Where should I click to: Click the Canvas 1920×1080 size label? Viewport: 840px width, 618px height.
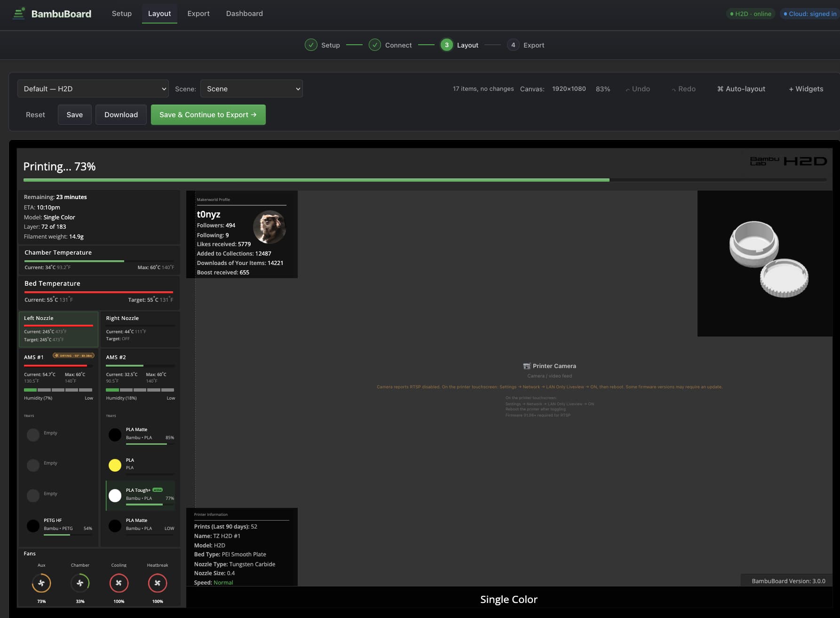pos(569,89)
